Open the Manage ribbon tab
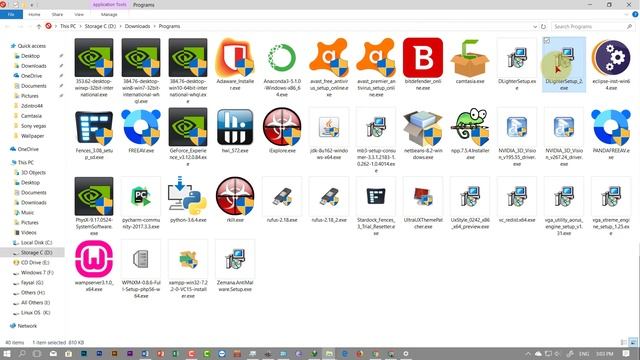 pyautogui.click(x=109, y=14)
